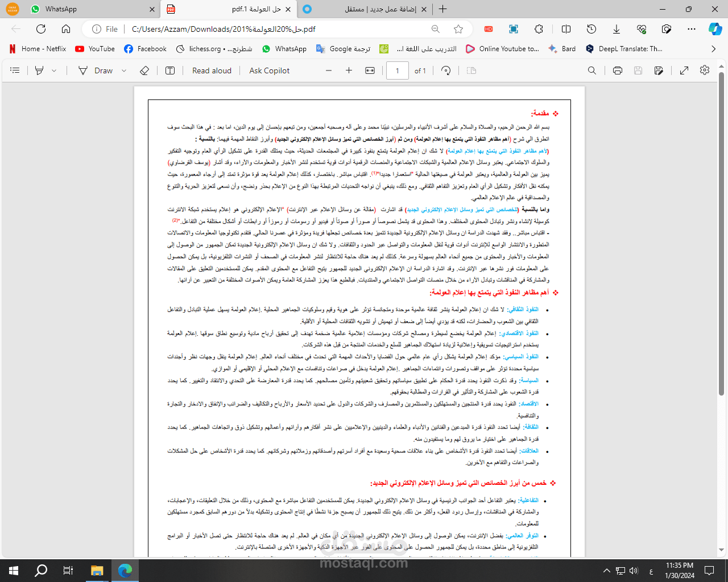Open Online Youtube to... bookmark

tap(502, 49)
